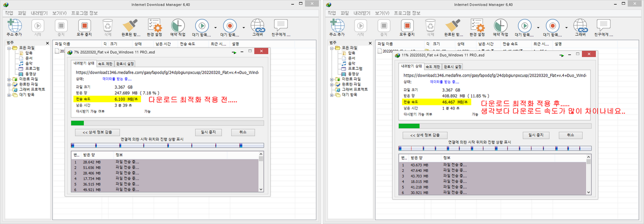The width and height of the screenshot is (644, 224).
Task: Select connection row 49.921 MB in the 7% dialog
Action: coord(164,189)
